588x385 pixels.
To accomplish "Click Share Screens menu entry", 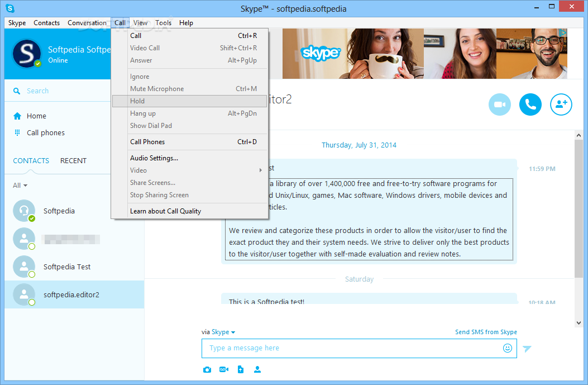I will (190, 183).
